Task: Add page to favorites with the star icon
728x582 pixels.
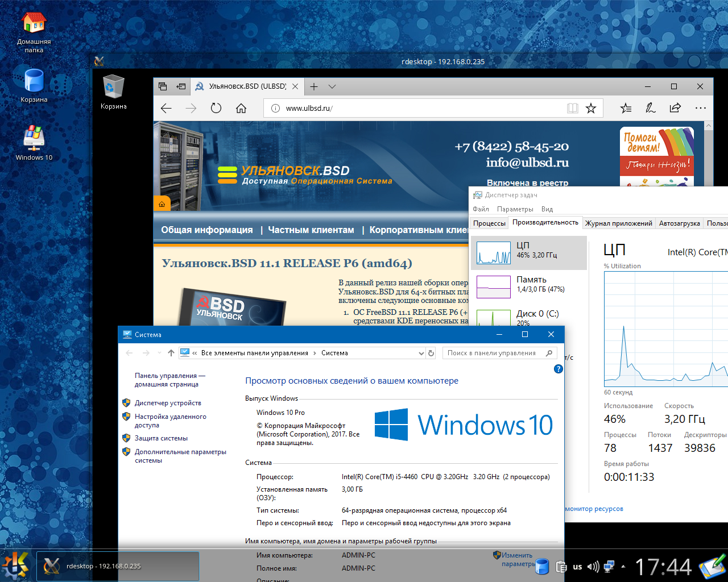Action: pos(591,108)
